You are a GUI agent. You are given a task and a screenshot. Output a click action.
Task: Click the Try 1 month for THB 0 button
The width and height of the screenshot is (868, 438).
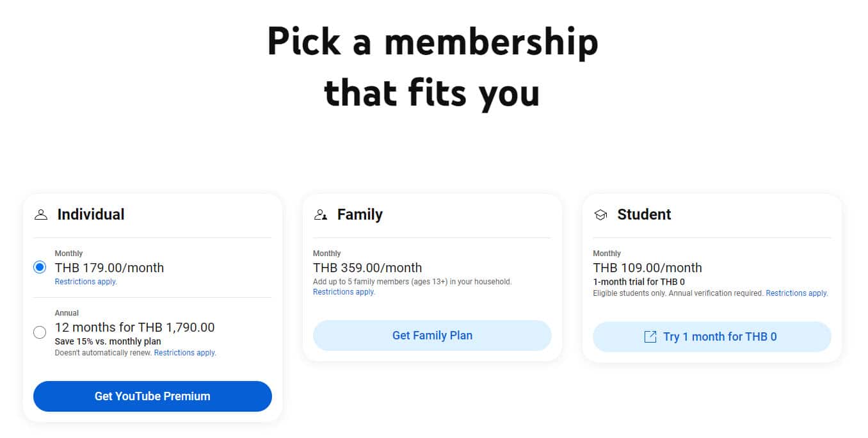pyautogui.click(x=712, y=337)
